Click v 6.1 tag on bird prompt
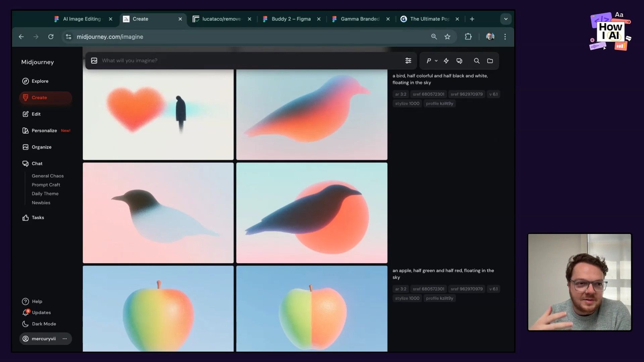Image resolution: width=644 pixels, height=362 pixels. [x=493, y=94]
